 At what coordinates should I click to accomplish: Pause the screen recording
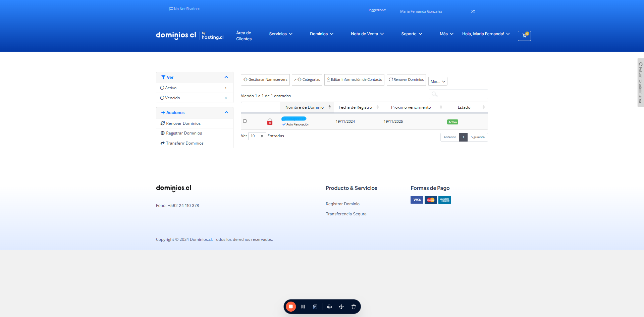point(303,307)
